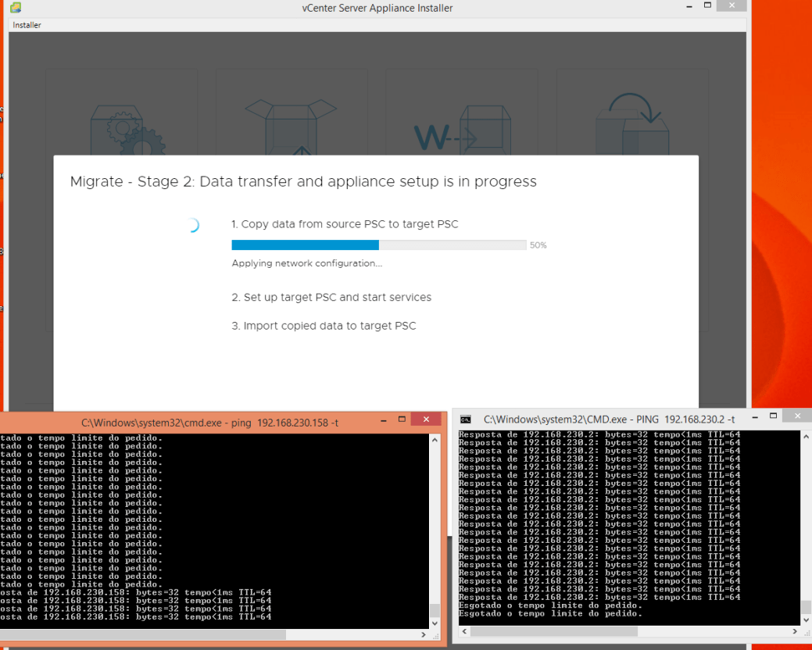The image size is (812, 650).
Task: Click the loading spinner beside step 1
Action: [192, 225]
